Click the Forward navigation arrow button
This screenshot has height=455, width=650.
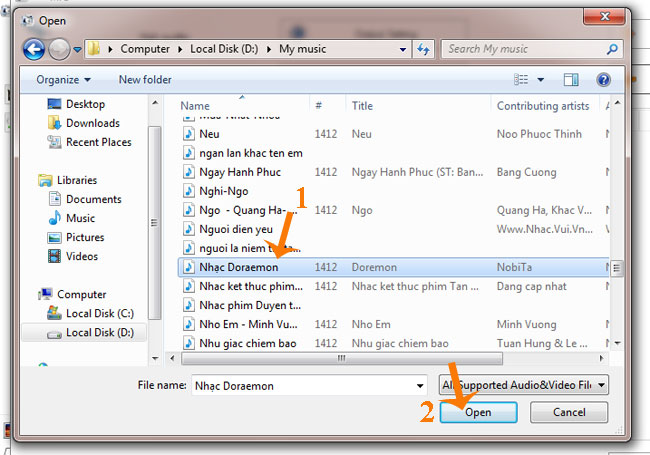(x=59, y=50)
